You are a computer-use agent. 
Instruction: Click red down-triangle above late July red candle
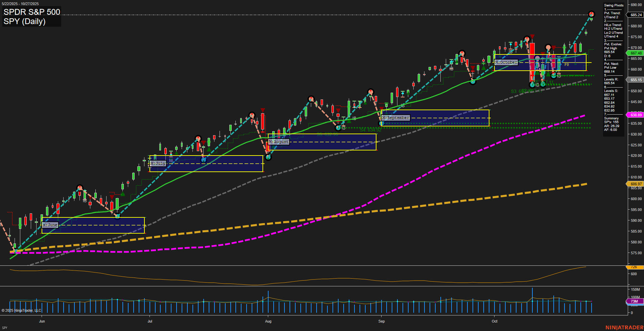tap(262, 110)
